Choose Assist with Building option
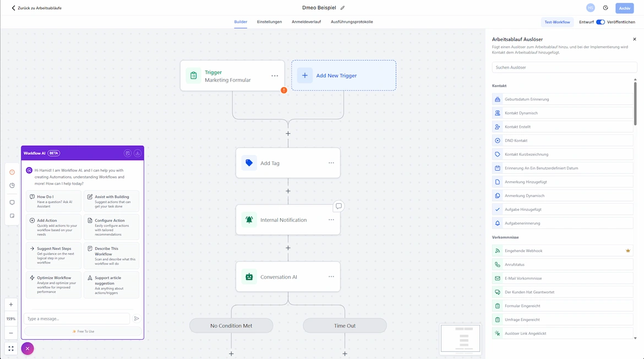The height and width of the screenshot is (359, 644). pos(111,202)
